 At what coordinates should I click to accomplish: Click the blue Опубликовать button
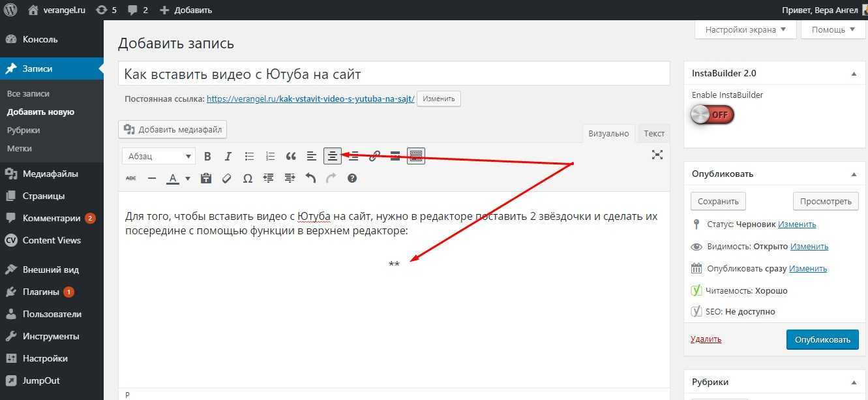[x=822, y=339]
